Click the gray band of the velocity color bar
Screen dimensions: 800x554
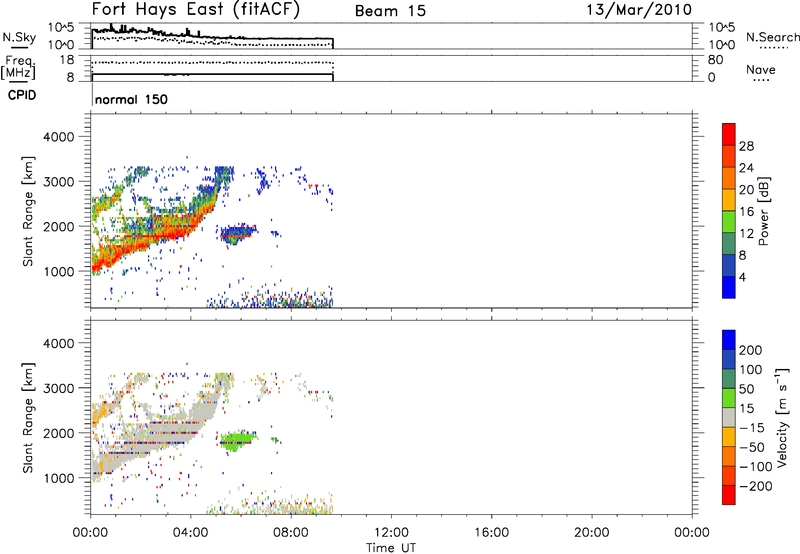[729, 417]
